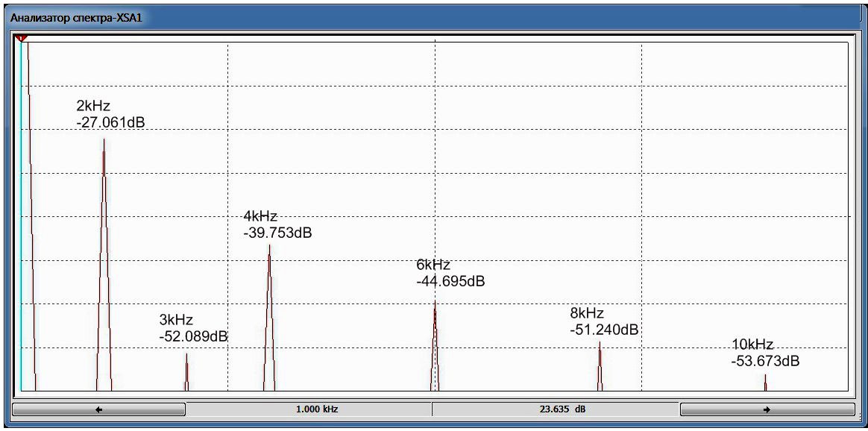Image resolution: width=868 pixels, height=431 pixels.
Task: Select the -39.753dB label at 4kHz
Action: pyautogui.click(x=277, y=233)
